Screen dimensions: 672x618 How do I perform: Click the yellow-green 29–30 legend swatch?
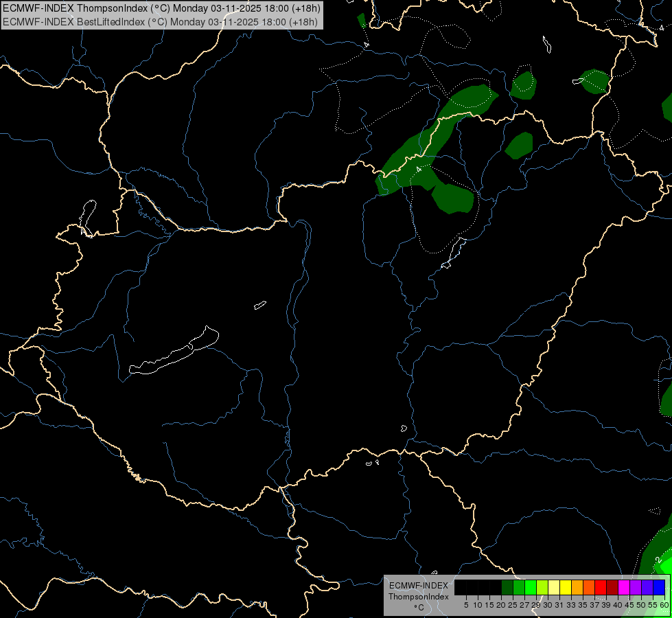pos(542,587)
